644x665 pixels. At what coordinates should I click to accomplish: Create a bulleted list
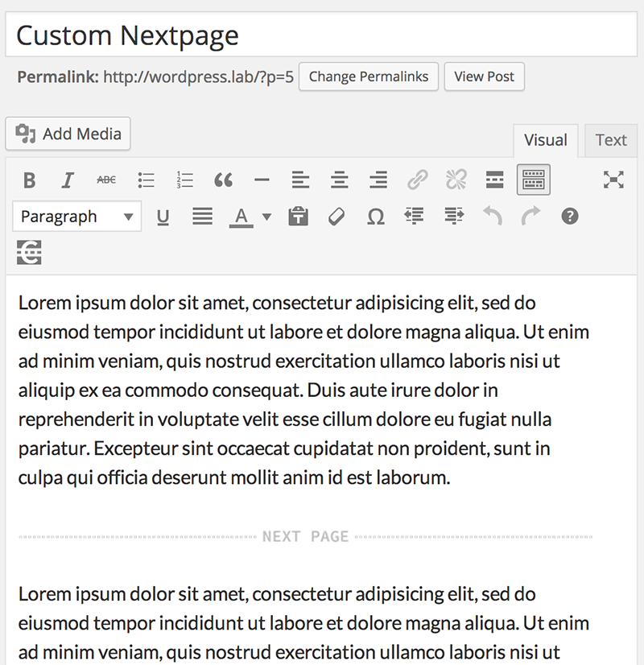tap(146, 180)
